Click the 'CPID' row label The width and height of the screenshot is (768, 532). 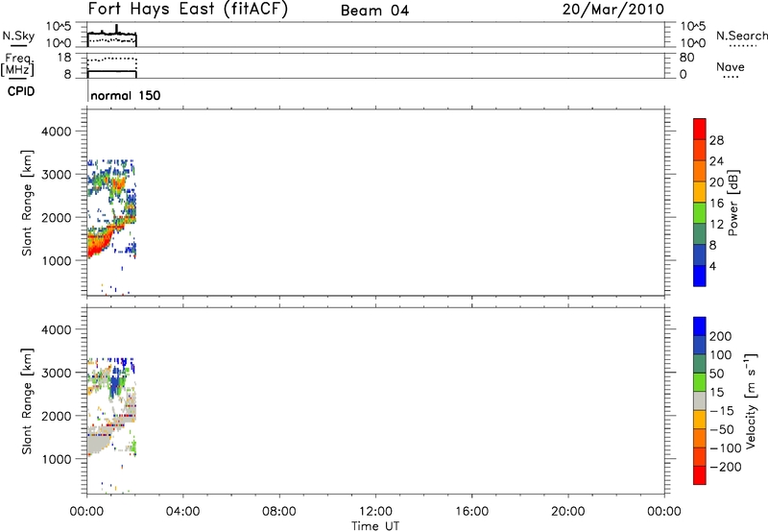(x=21, y=91)
